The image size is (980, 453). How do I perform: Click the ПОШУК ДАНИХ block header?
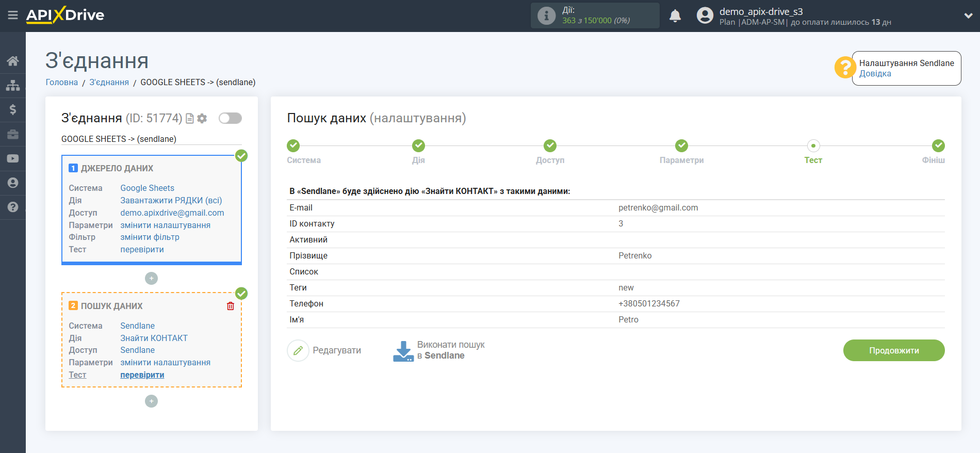(x=112, y=306)
